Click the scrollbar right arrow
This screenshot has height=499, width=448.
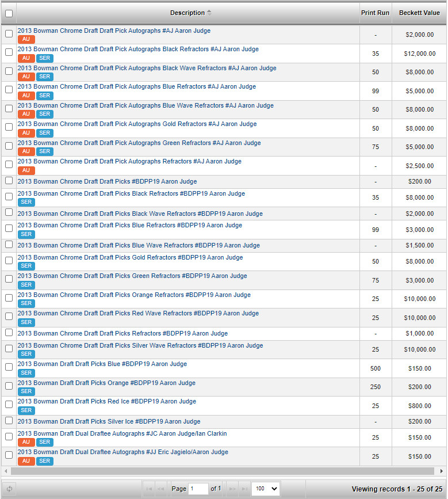pos(441,471)
